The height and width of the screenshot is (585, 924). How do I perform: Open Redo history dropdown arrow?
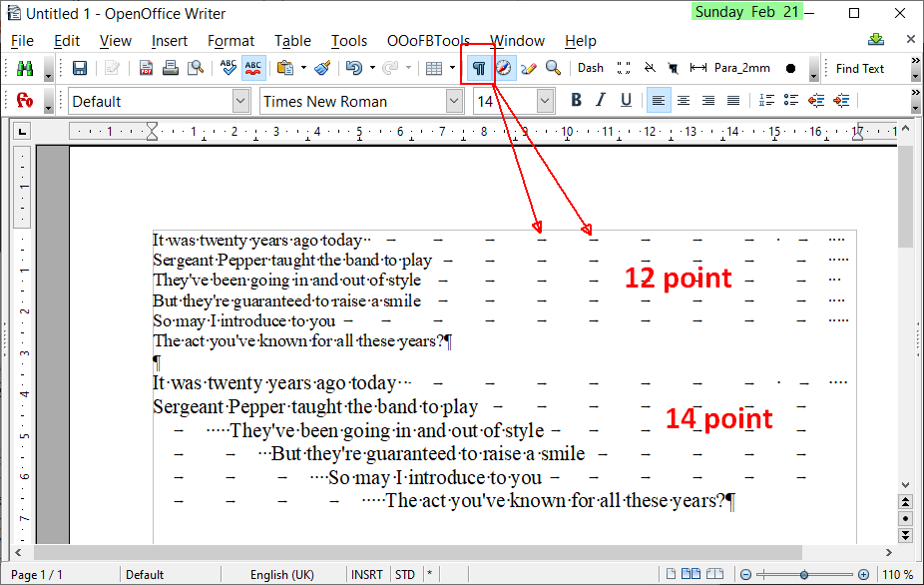[408, 69]
